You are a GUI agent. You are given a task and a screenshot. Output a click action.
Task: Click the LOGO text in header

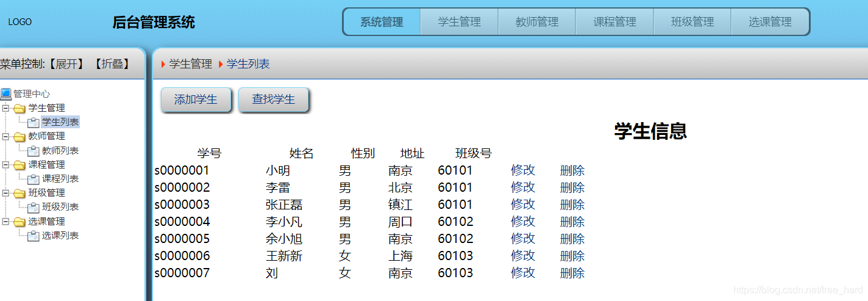coord(20,22)
